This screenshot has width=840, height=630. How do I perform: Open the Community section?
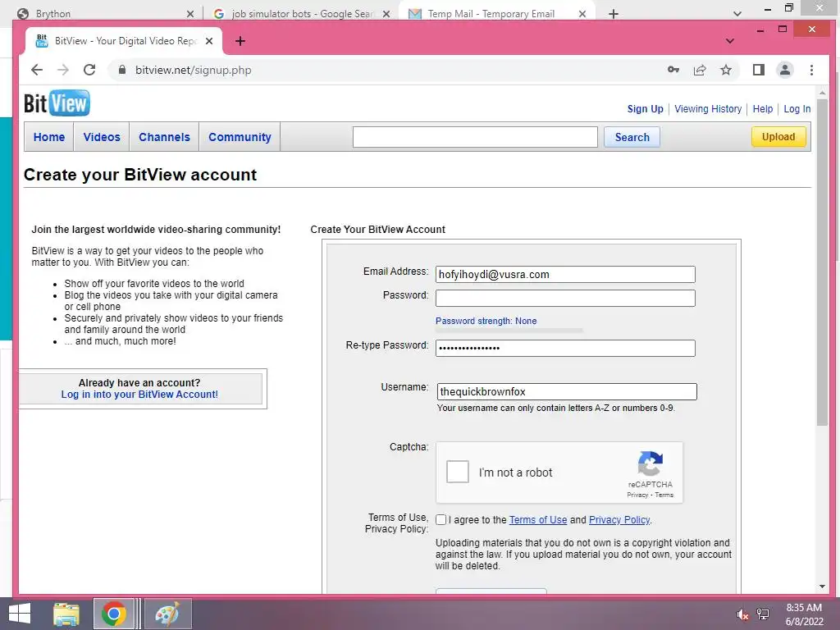240,137
